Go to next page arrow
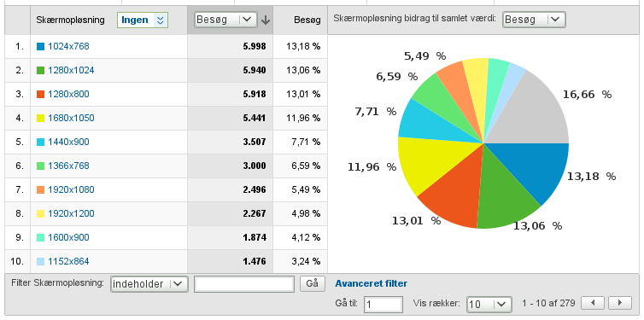Image resolution: width=644 pixels, height=320 pixels. click(x=620, y=303)
